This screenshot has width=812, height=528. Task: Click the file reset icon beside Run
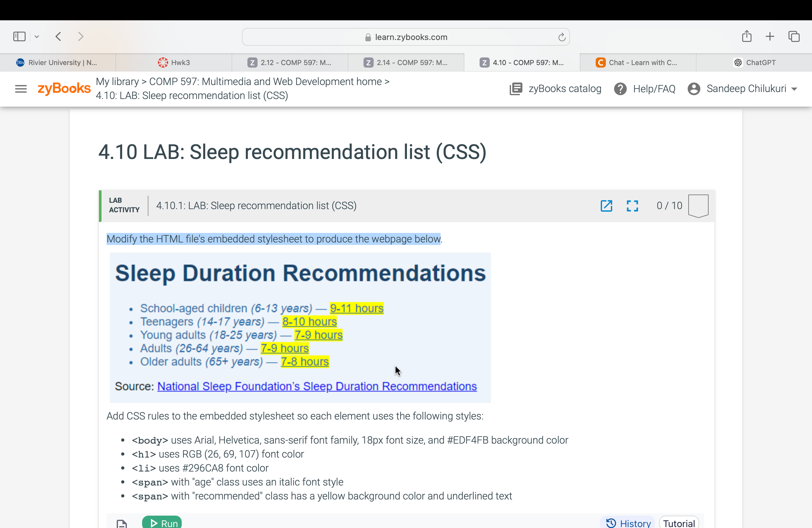pos(122,524)
